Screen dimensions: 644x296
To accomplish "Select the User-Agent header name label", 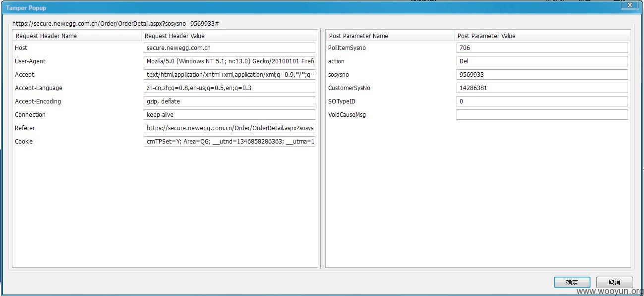I will 30,61.
